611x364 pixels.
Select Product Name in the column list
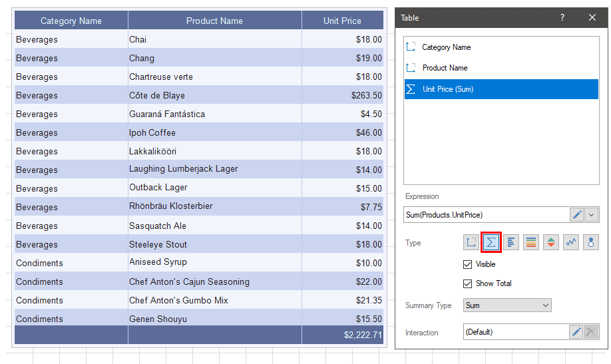pos(445,68)
